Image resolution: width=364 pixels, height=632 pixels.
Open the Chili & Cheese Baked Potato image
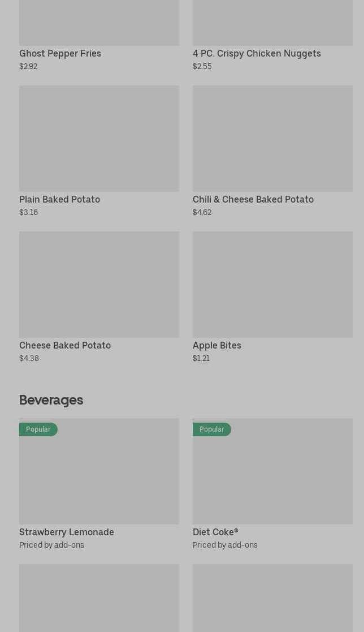pos(272,139)
